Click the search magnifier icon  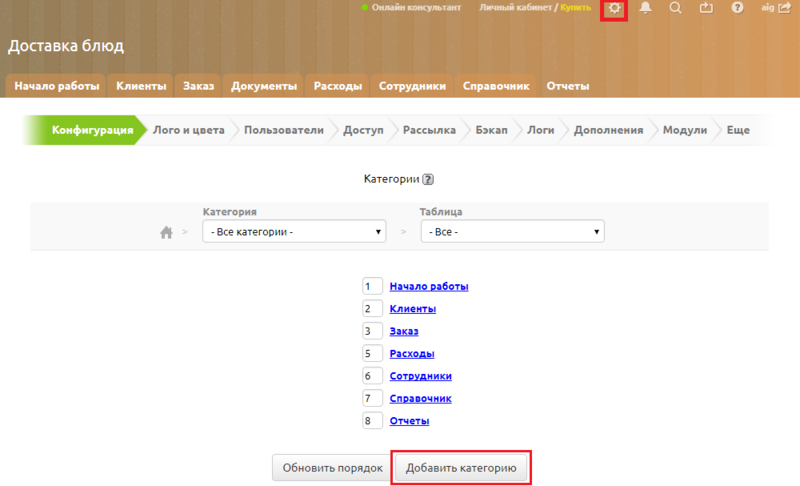point(675,8)
